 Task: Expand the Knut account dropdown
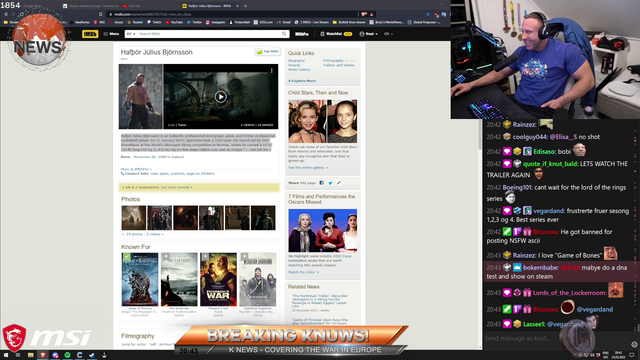(x=369, y=34)
